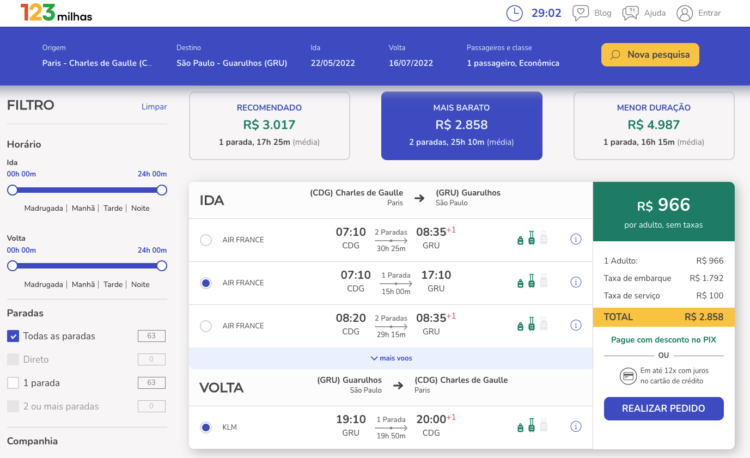Image resolution: width=750 pixels, height=458 pixels.
Task: Switch to Menor Duração tab
Action: tap(653, 125)
